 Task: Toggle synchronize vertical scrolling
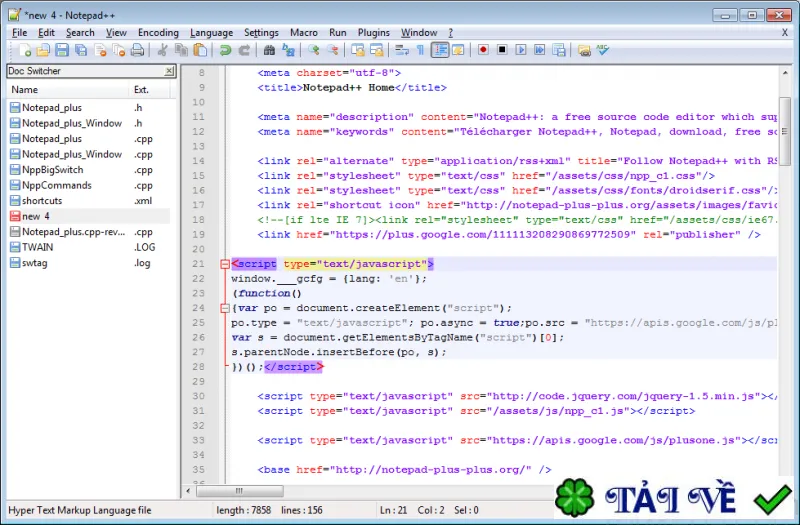(358, 50)
